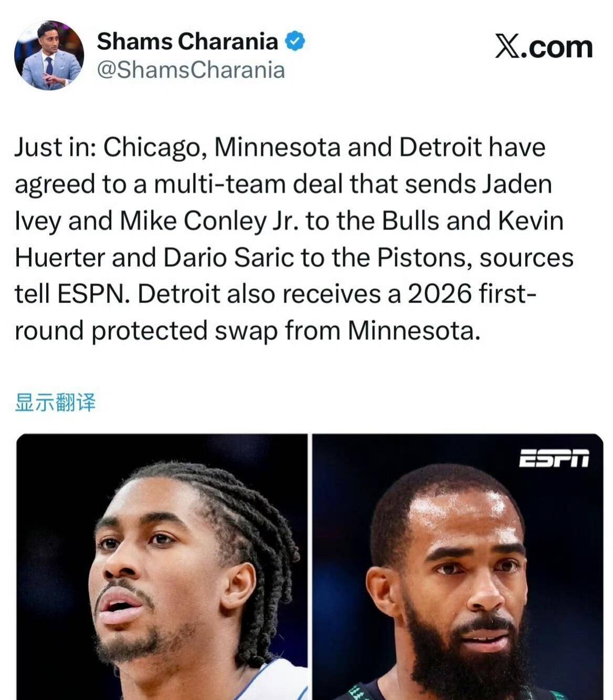The width and height of the screenshot is (613, 700).
Task: Click the word "Bulls" in the tweet
Action: point(410,221)
